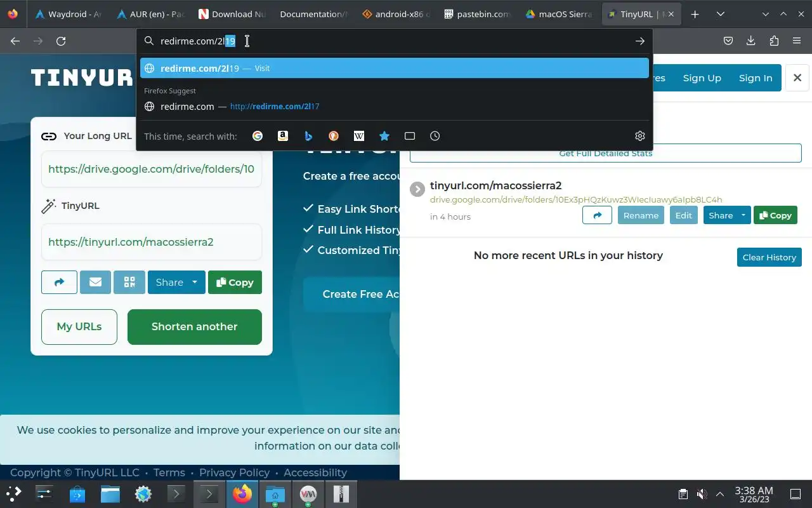Viewport: 812px width, 508px height.
Task: Switch to the pastebin.com tab
Action: tap(476, 14)
